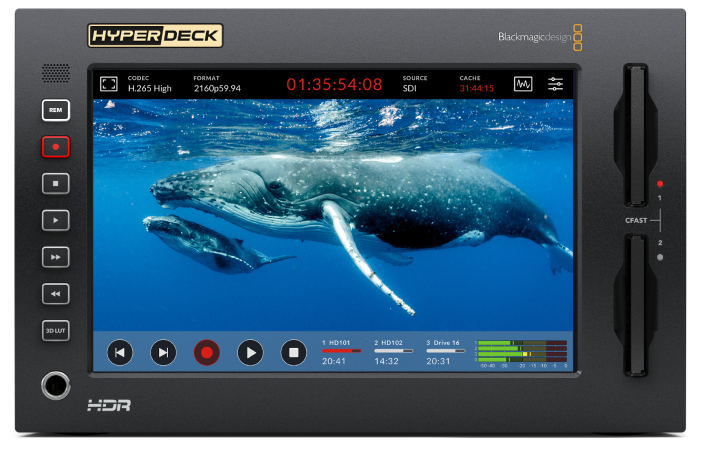Tap the round on-screen stop button
The width and height of the screenshot is (701, 465).
[x=293, y=353]
